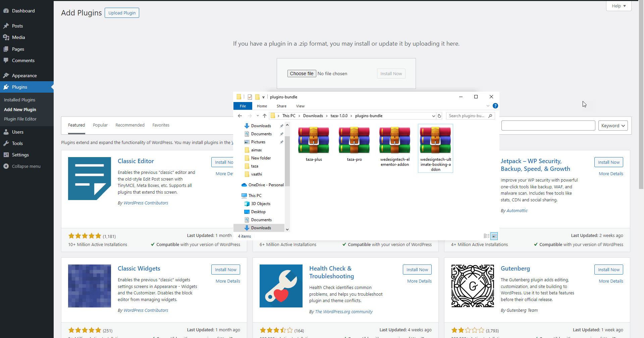The height and width of the screenshot is (338, 644).
Task: Click in plugin search keyword field
Action: 548,126
